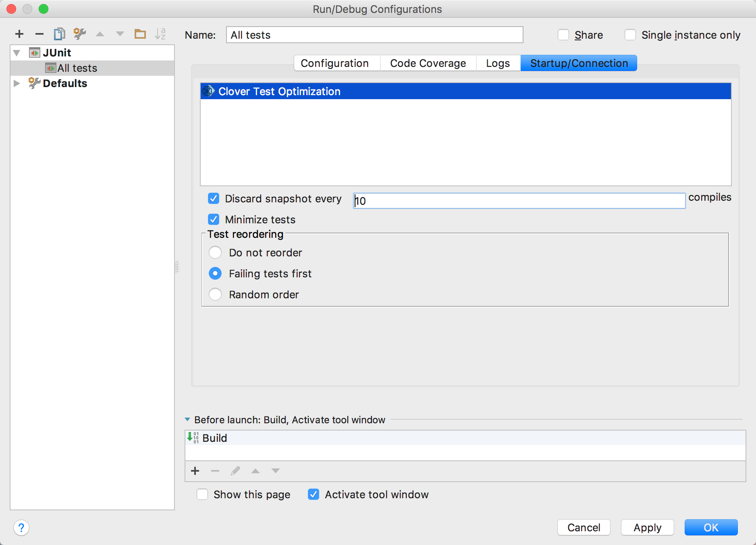This screenshot has height=545, width=756.
Task: Click the create new folder icon
Action: click(x=140, y=34)
